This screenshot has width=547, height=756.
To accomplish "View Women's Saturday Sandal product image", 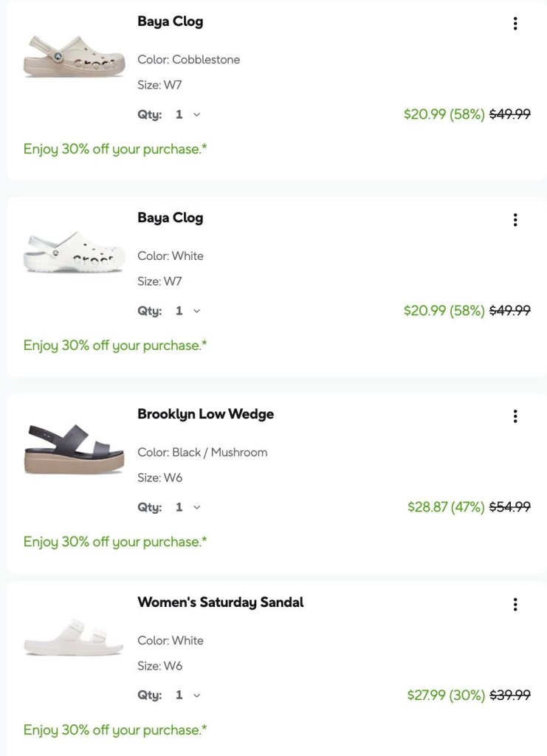I will 75,637.
